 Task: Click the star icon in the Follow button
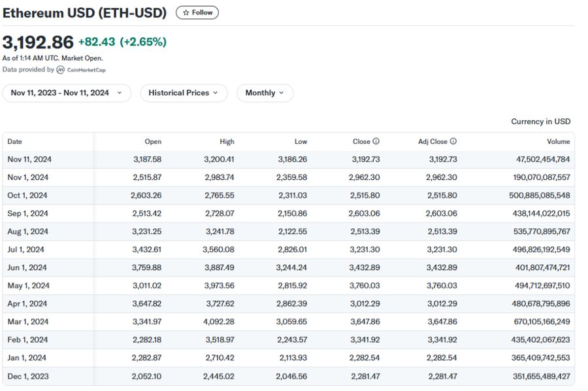click(x=186, y=12)
